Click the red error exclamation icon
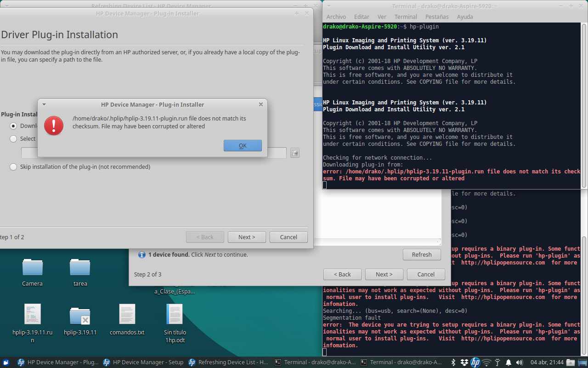Viewport: 588px width, 368px height. click(54, 125)
